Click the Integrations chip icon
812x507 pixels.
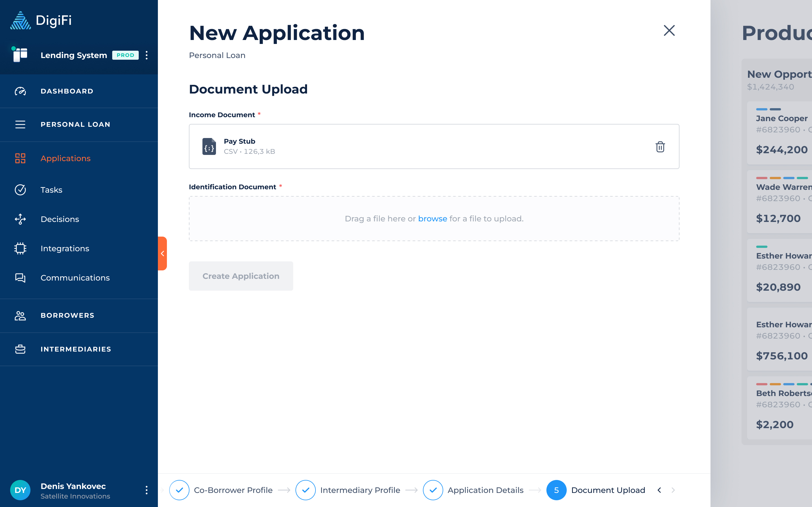click(x=20, y=248)
